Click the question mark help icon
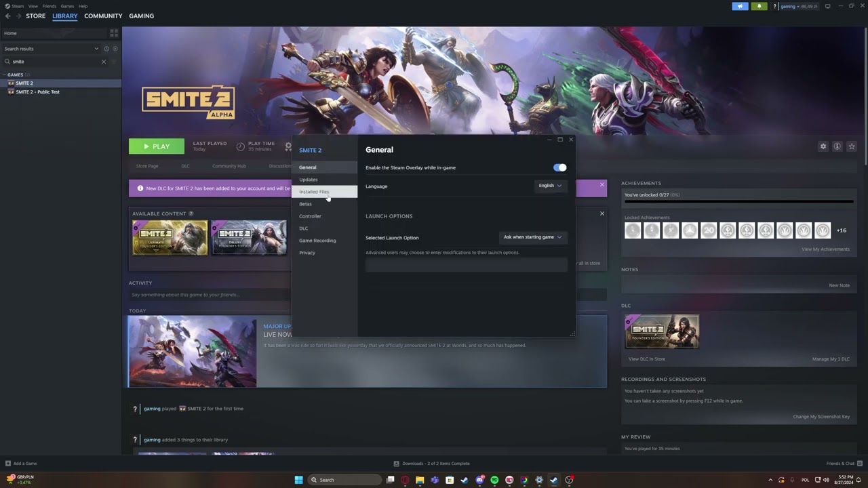The image size is (868, 488). pos(774,6)
